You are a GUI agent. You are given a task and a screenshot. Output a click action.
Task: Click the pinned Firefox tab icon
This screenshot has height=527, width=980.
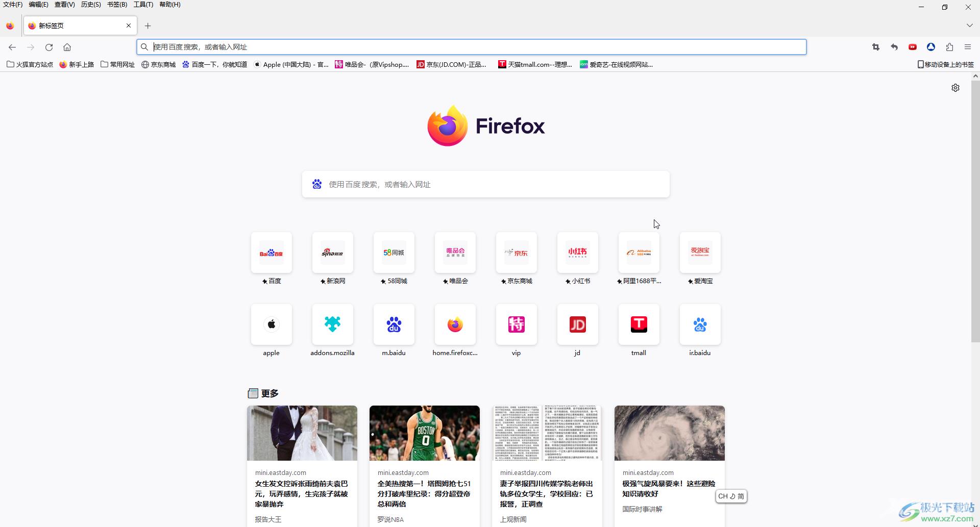10,26
